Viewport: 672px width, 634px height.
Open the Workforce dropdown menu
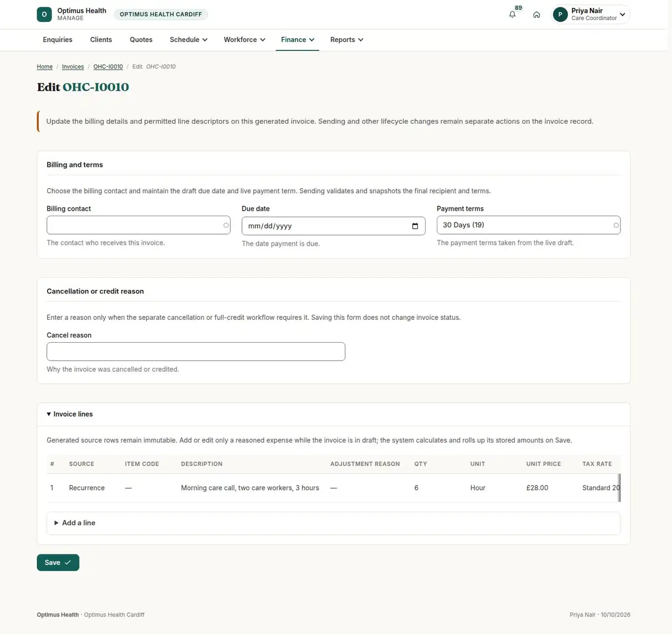[245, 40]
